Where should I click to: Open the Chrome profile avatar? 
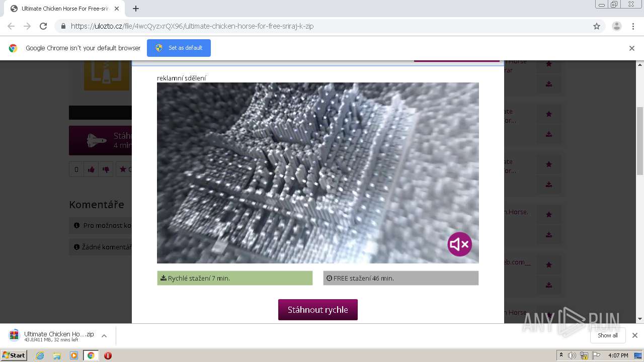[x=617, y=26]
